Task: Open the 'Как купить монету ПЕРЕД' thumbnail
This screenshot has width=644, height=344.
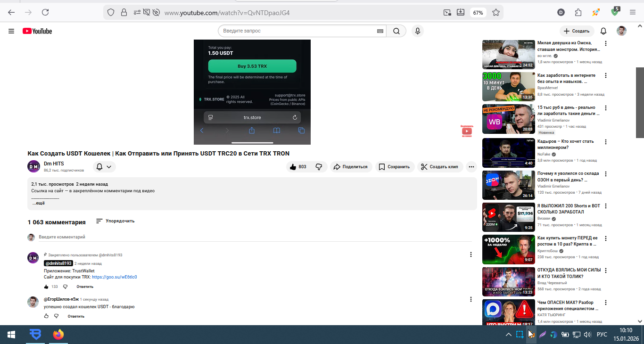Action: point(509,249)
